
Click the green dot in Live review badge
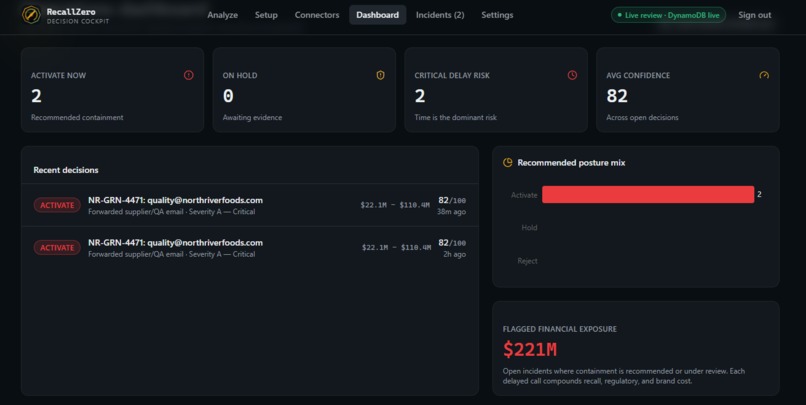pyautogui.click(x=619, y=15)
